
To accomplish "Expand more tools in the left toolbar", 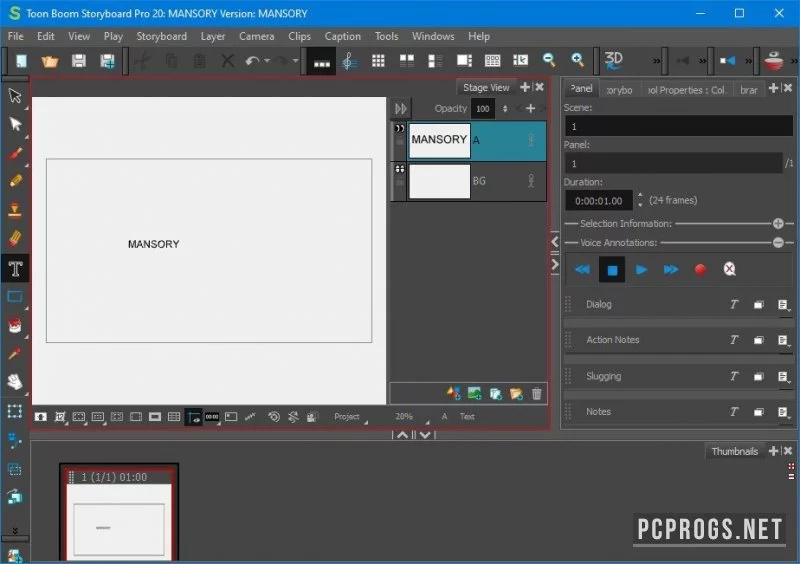I will (x=15, y=531).
